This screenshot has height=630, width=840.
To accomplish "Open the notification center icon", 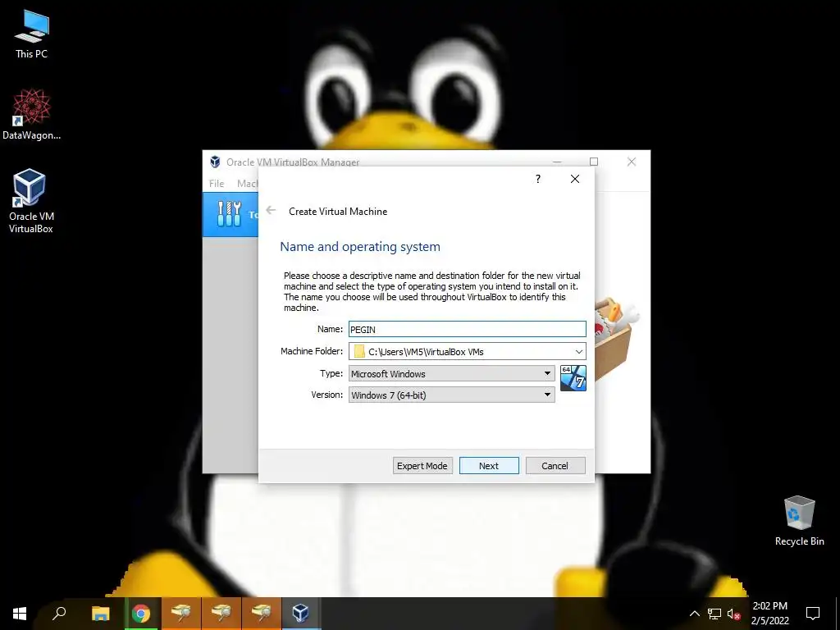I will click(813, 614).
